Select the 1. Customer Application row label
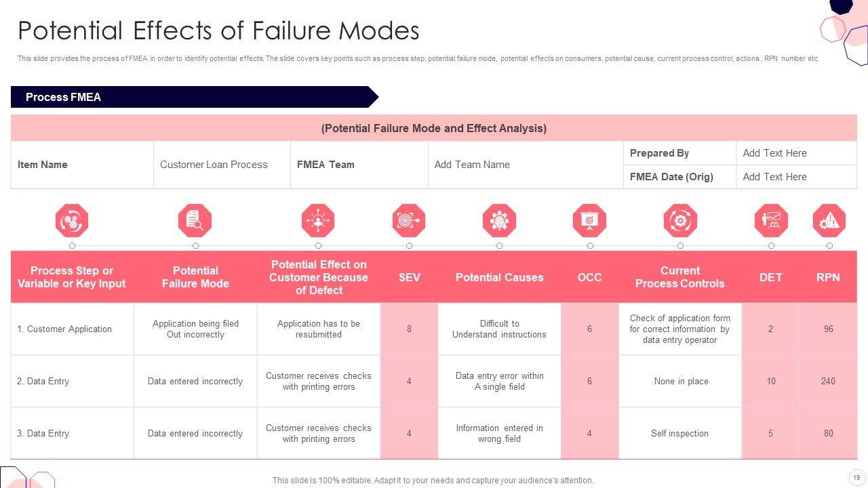The width and height of the screenshot is (868, 488). pos(64,329)
